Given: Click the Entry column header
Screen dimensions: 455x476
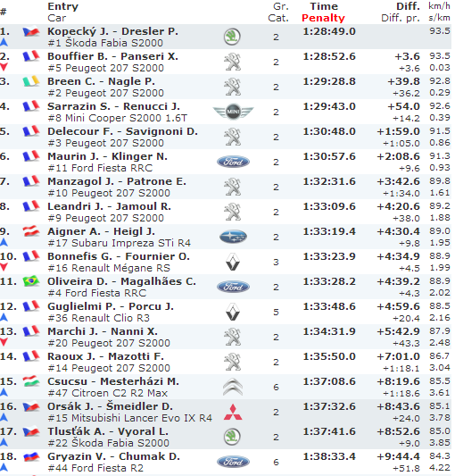Looking at the screenshot, I should point(62,6).
